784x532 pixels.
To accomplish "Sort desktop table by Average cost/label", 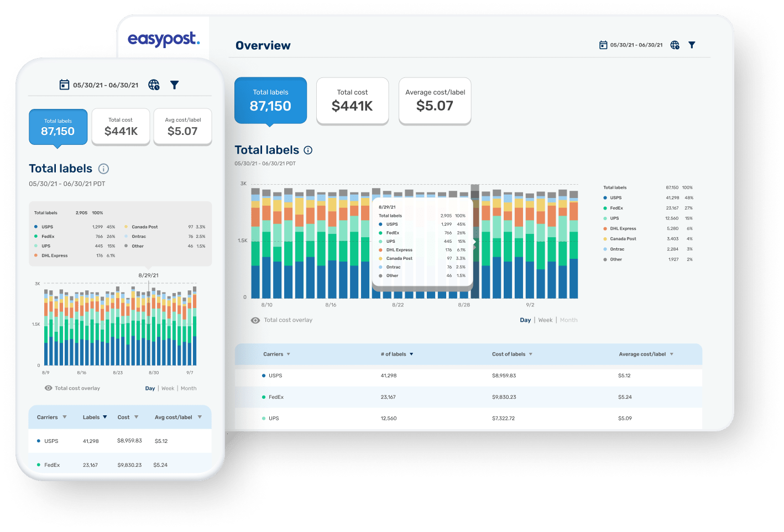I will (646, 354).
